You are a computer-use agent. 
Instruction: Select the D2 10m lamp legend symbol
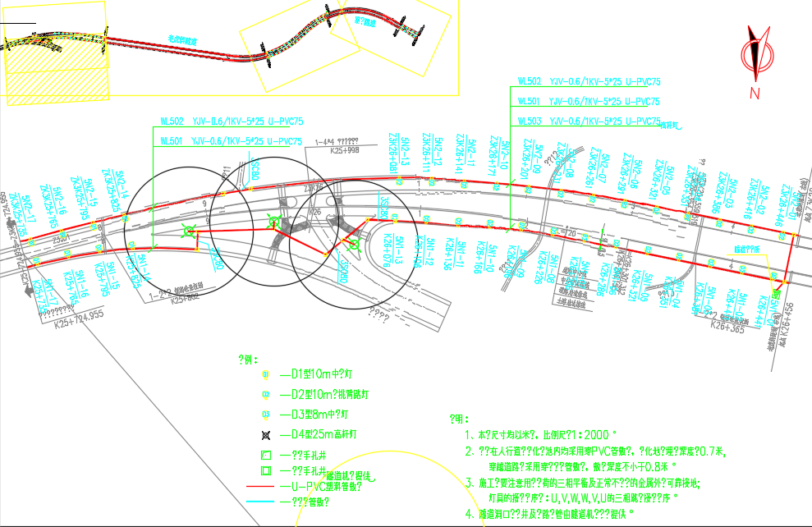(265, 395)
